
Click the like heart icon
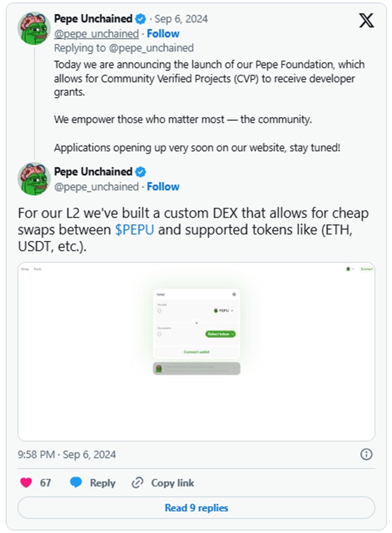point(26,483)
